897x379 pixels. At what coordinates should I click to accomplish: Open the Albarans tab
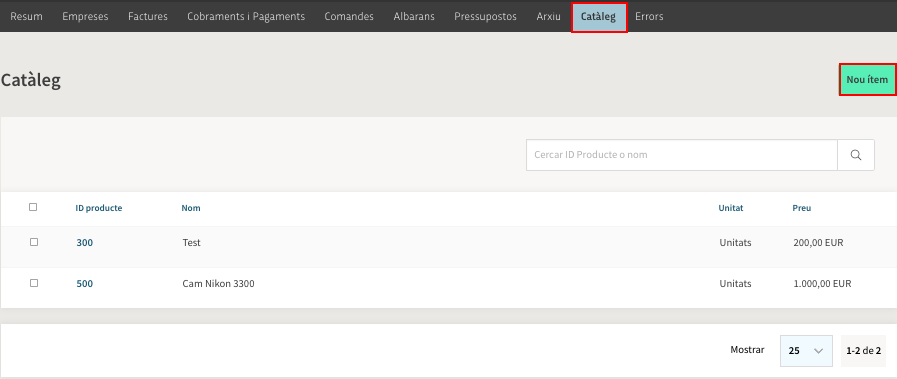pos(414,17)
